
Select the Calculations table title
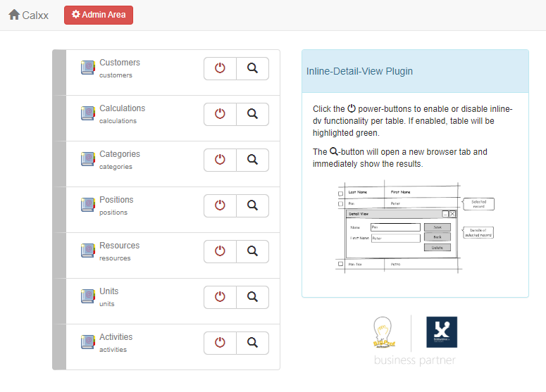tap(122, 108)
